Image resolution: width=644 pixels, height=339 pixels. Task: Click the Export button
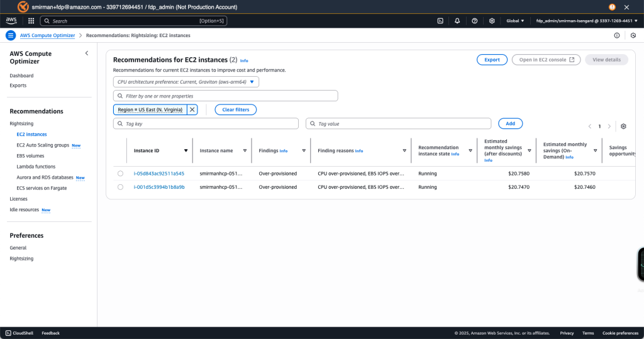coord(492,60)
